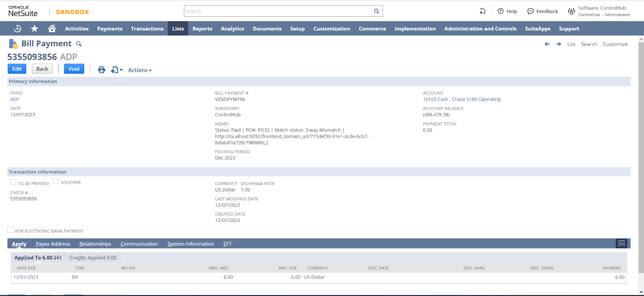Open the Customization menu
The width and height of the screenshot is (644, 296).
tap(332, 29)
